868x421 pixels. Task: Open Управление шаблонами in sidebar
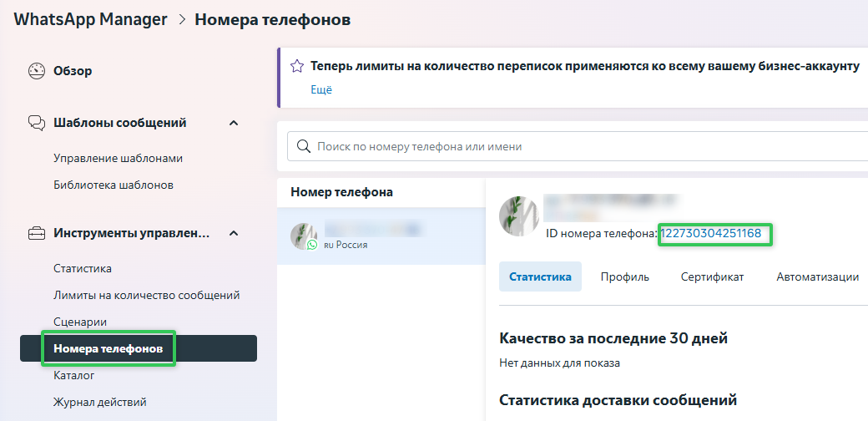118,158
